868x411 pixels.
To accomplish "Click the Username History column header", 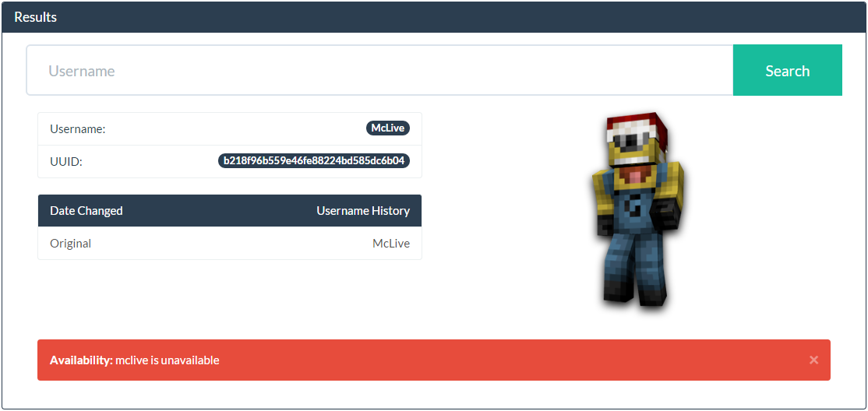I will point(363,211).
